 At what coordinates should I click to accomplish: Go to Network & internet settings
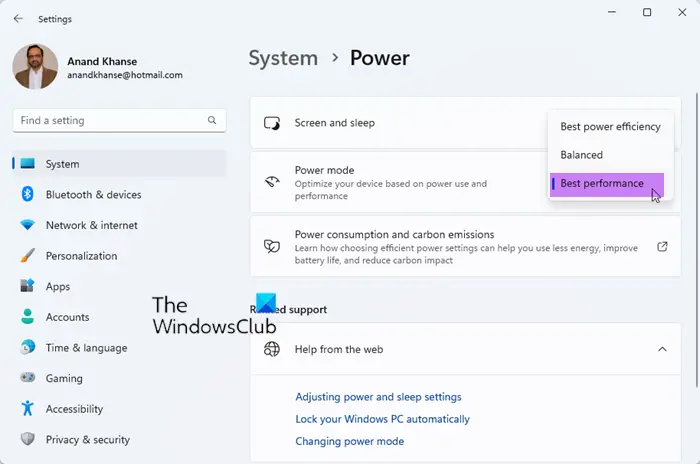point(119,225)
